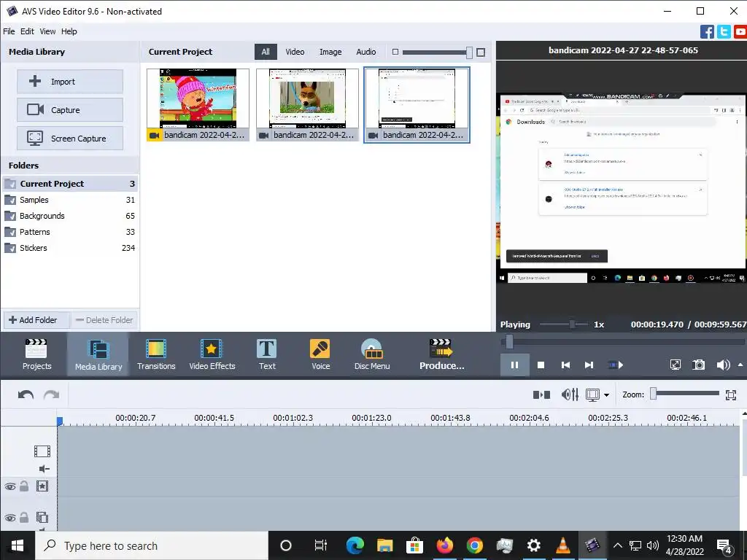The height and width of the screenshot is (560, 747).
Task: Adjust the playback speed slider
Action: pyautogui.click(x=572, y=324)
